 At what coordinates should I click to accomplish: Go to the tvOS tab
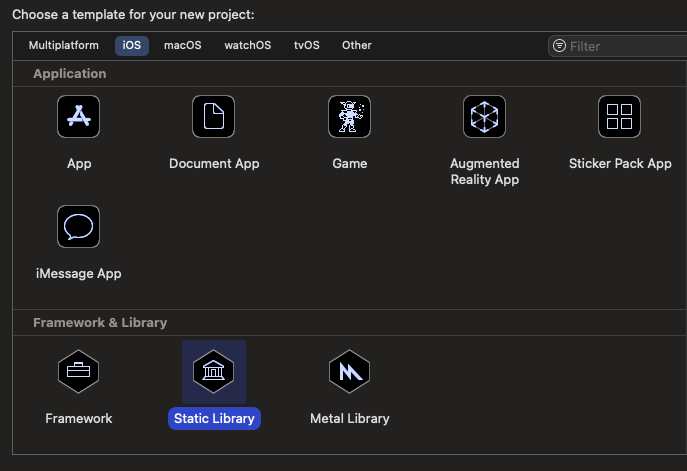(306, 46)
